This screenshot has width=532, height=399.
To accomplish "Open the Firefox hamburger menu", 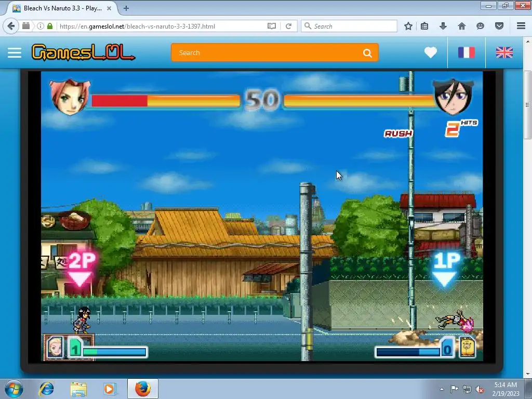I will pyautogui.click(x=521, y=26).
